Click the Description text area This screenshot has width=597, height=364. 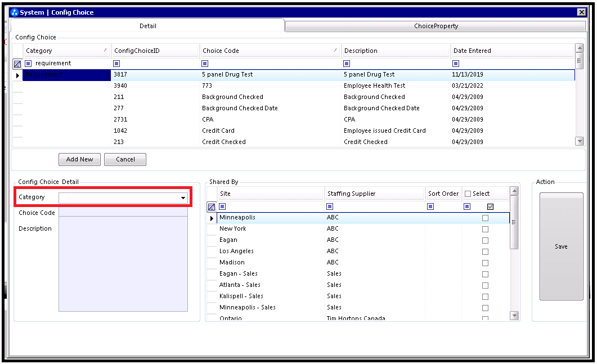[x=123, y=264]
